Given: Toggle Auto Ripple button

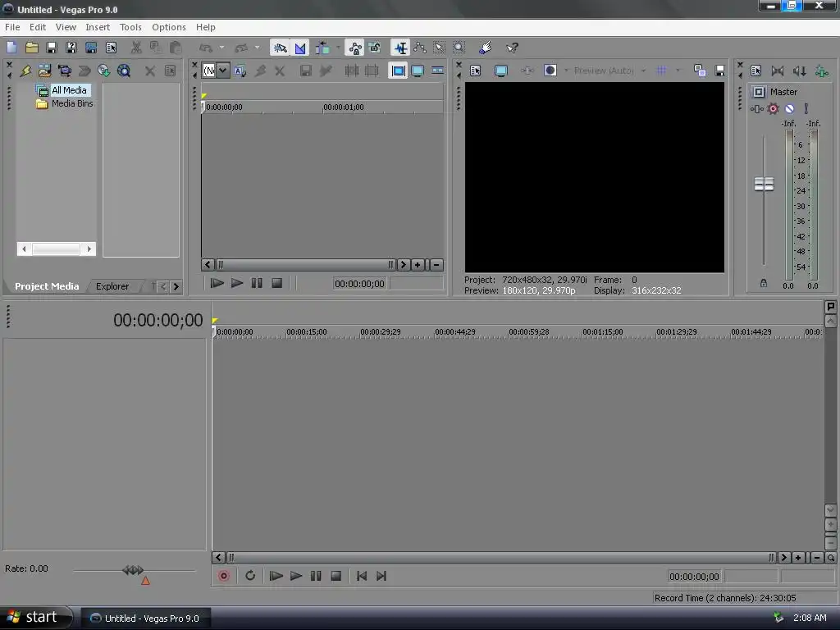Looking at the screenshot, I should [323, 48].
